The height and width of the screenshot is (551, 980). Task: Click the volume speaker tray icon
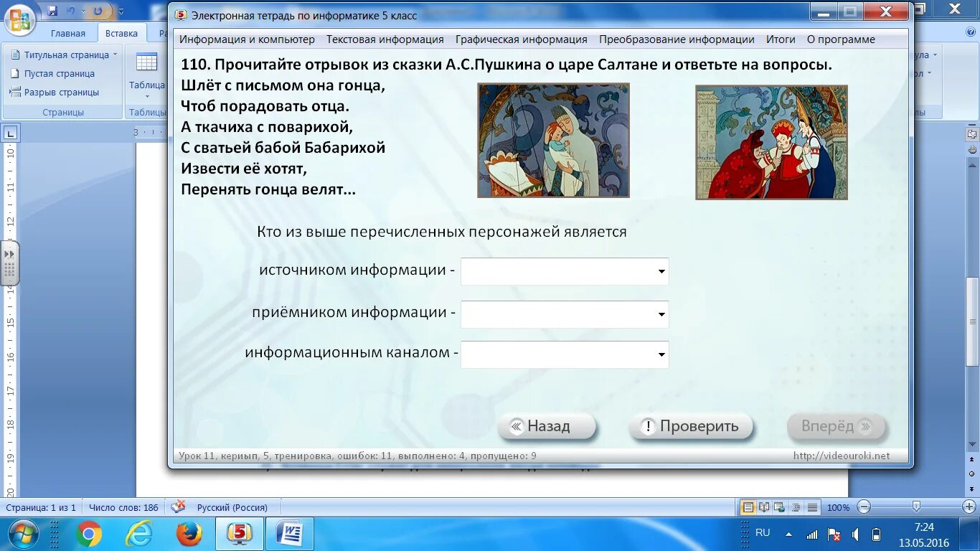(x=855, y=534)
